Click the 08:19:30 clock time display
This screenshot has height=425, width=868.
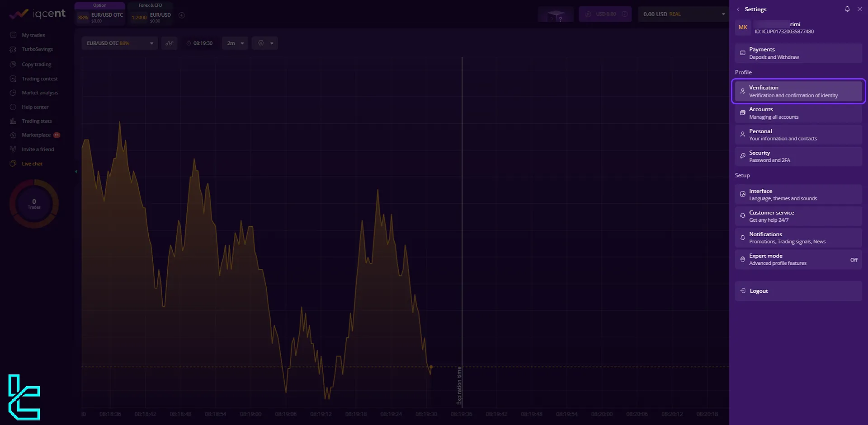click(x=199, y=43)
